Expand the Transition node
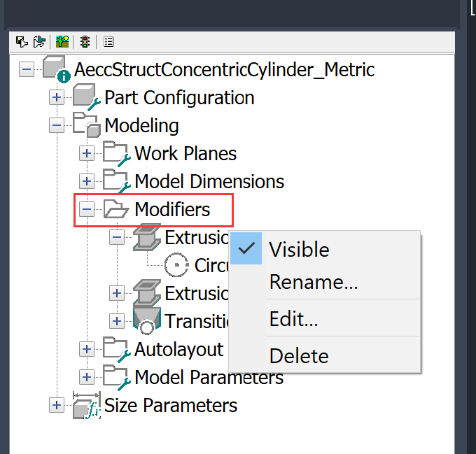The height and width of the screenshot is (454, 476). point(117,321)
